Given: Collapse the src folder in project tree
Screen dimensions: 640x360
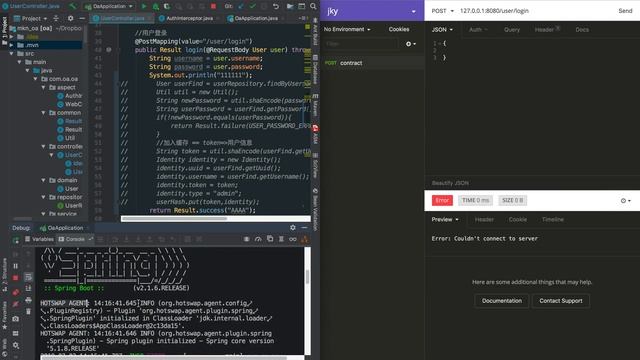Looking at the screenshot, I should (12, 53).
